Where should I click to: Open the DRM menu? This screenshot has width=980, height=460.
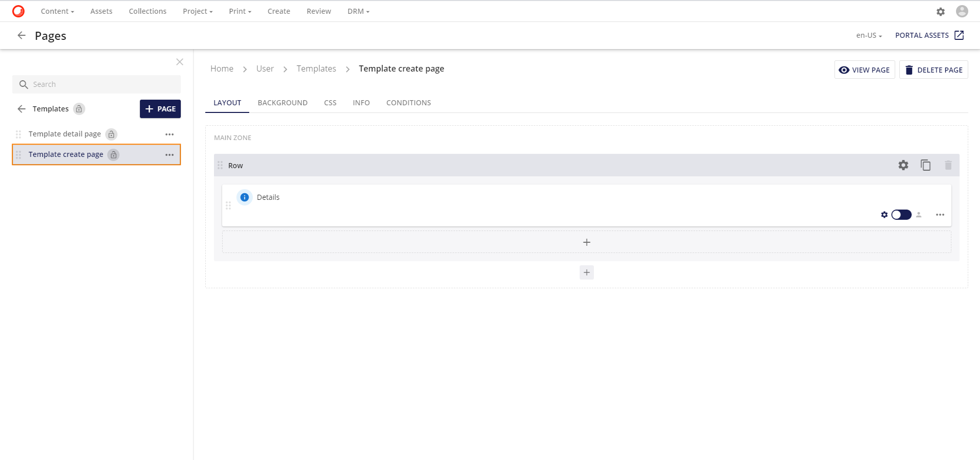(x=358, y=11)
